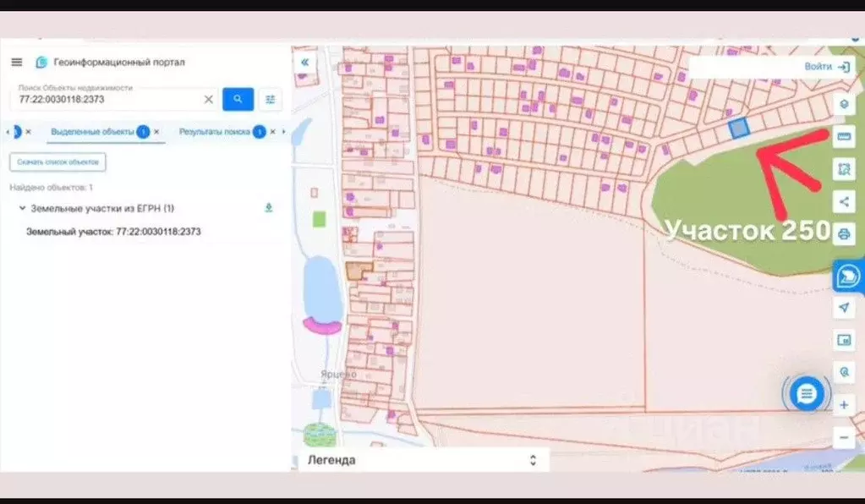
Task: Click the my location arrow icon
Action: point(843,307)
